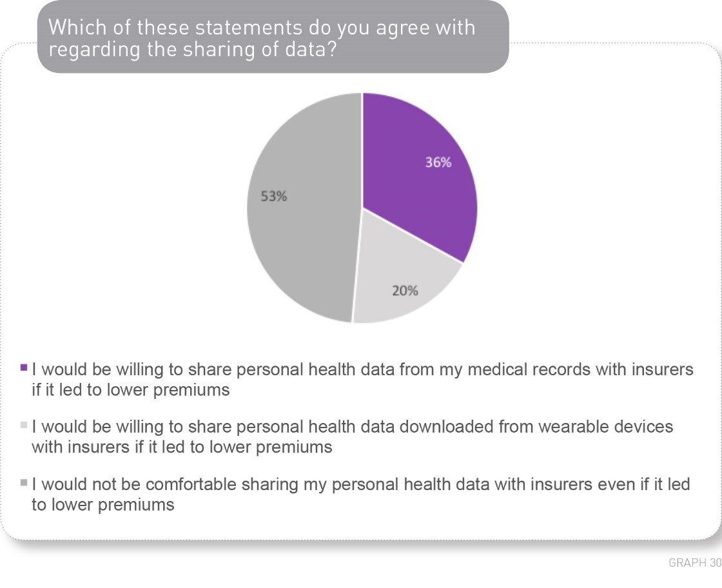Select the 36% data label
Viewport: 722px width, 588px height.
pyautogui.click(x=438, y=162)
